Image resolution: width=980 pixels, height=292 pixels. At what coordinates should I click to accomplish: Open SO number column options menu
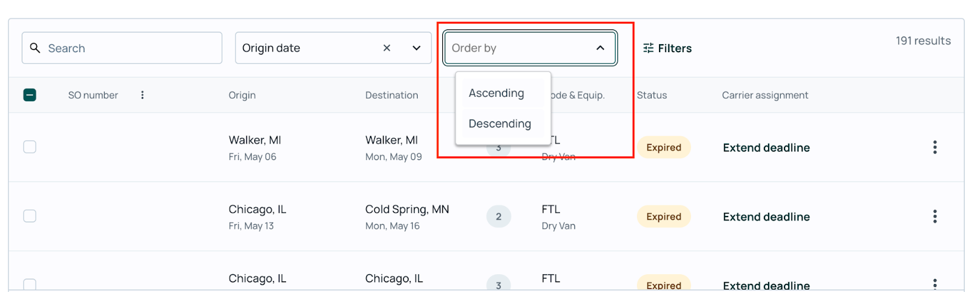click(x=142, y=95)
